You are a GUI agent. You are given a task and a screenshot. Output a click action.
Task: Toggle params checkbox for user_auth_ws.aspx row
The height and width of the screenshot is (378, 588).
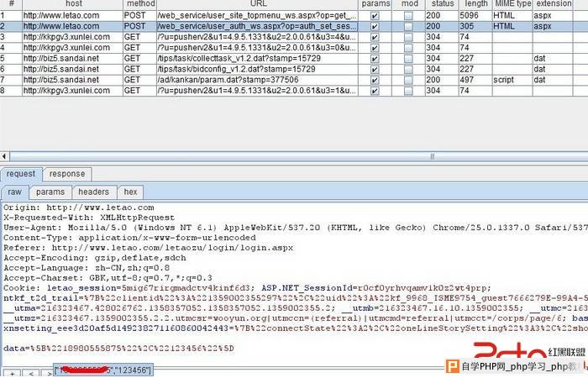click(x=375, y=27)
